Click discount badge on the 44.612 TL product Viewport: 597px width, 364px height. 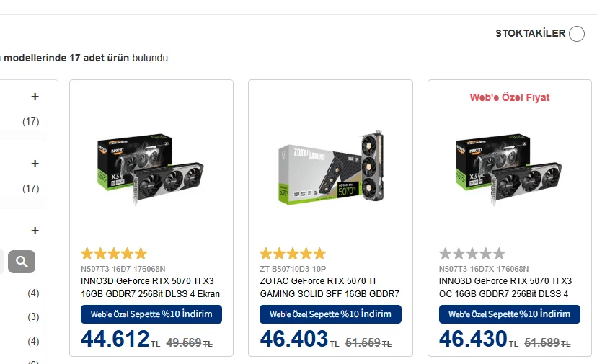pyautogui.click(x=151, y=314)
